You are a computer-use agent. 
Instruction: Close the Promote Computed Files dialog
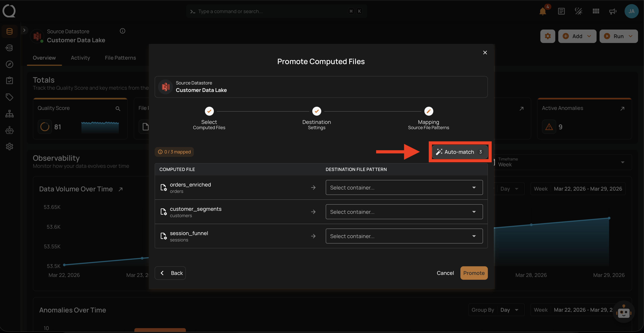(485, 52)
